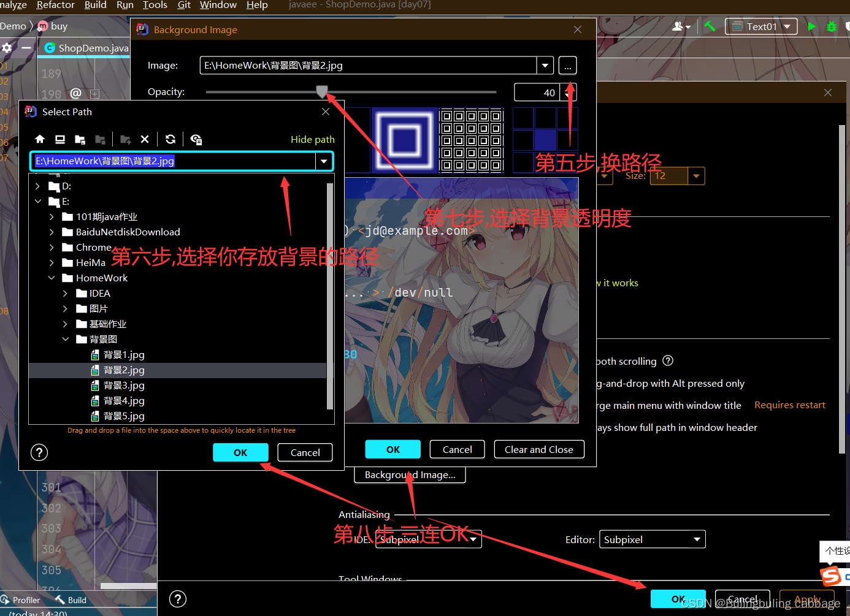Screen dimensions: 850x616
Task: Open editor settings gear icon
Action: click(x=7, y=47)
